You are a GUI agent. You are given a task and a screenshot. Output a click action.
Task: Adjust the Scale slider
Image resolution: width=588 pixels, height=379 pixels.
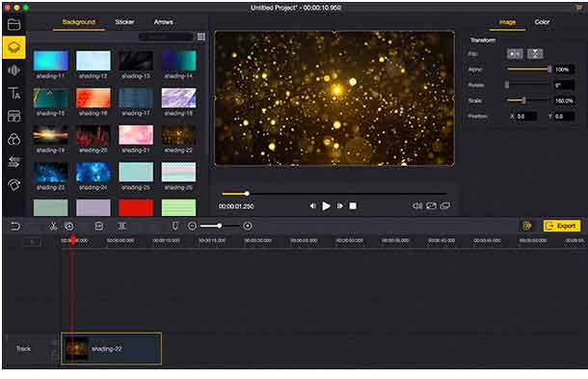click(x=528, y=100)
